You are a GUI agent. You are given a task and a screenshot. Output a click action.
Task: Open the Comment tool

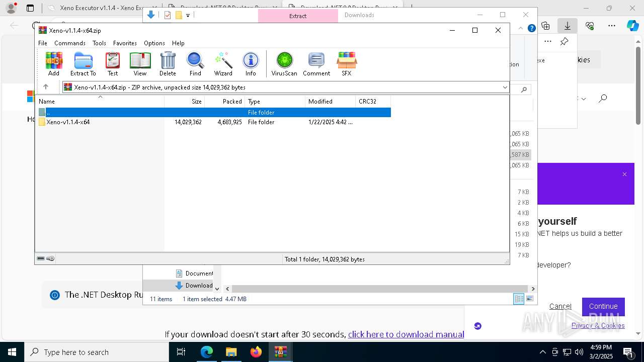pyautogui.click(x=316, y=64)
